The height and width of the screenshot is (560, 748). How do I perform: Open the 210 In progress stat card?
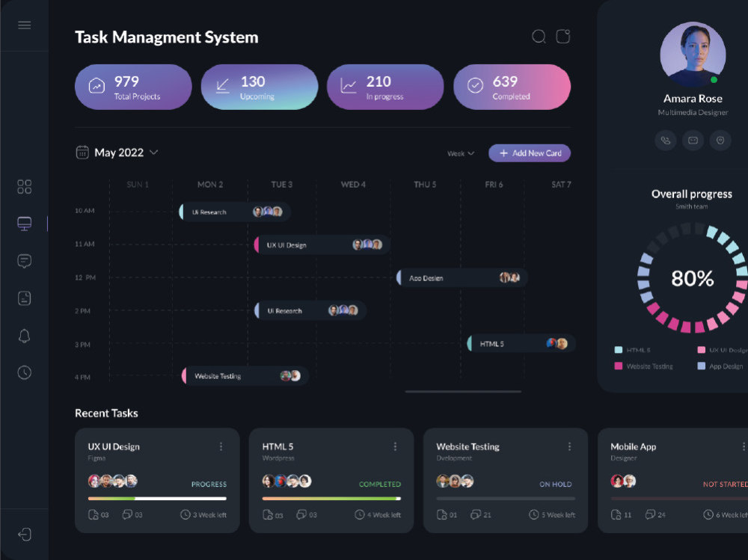[x=385, y=87]
